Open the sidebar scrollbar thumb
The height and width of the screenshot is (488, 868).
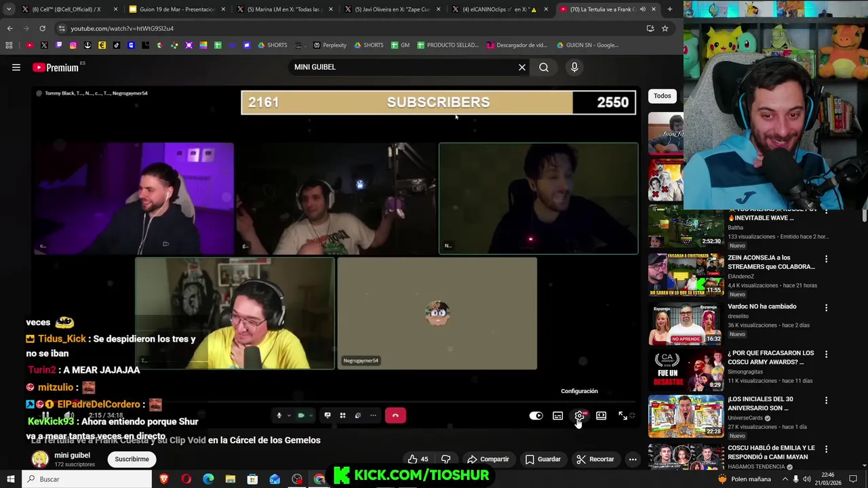(x=864, y=216)
